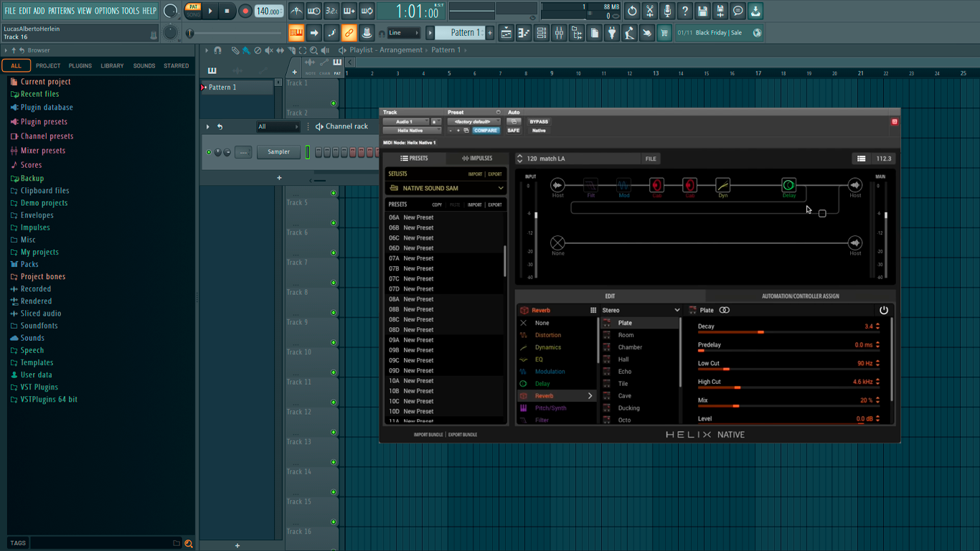Click the download content library icon
980x551 pixels.
pyautogui.click(x=755, y=11)
